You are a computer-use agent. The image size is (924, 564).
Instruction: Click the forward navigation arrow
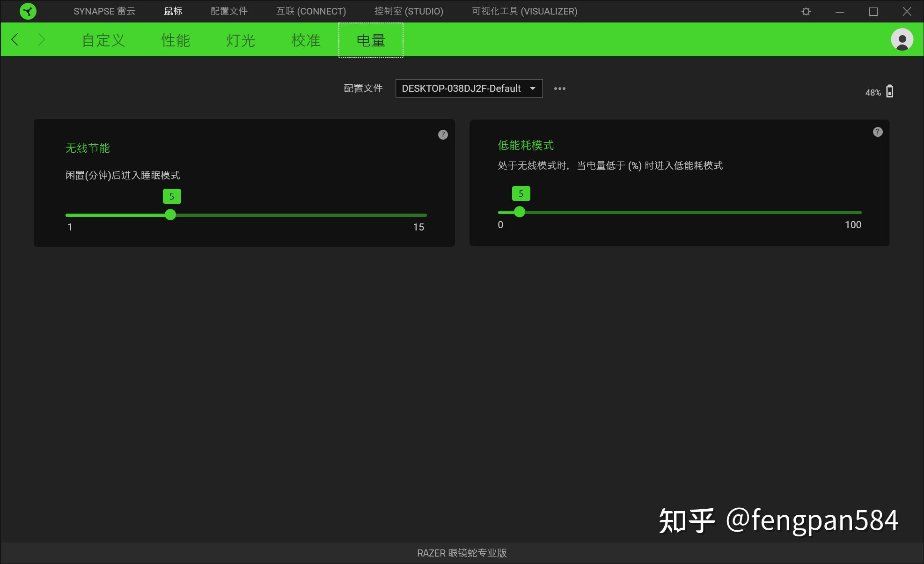tap(42, 39)
